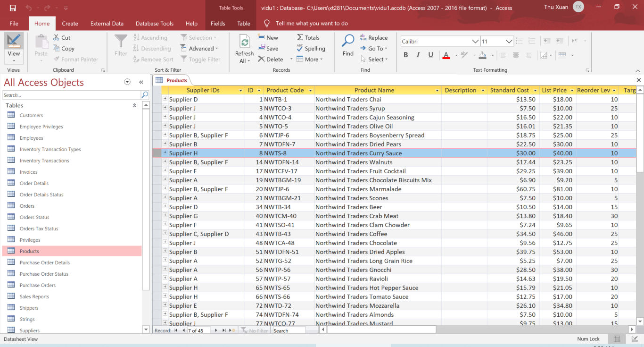Open Go To dropdown
Image resolution: width=644 pixels, height=347 pixels.
[x=373, y=49]
